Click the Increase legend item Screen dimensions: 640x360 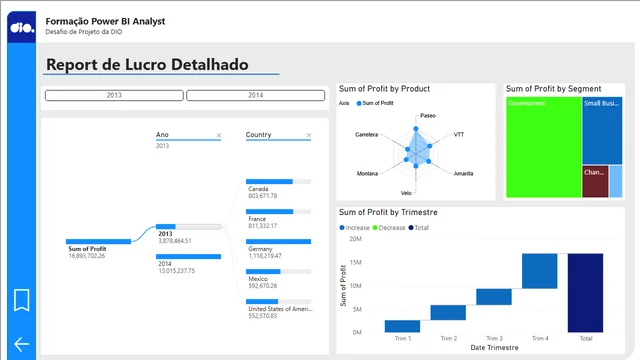(x=354, y=228)
